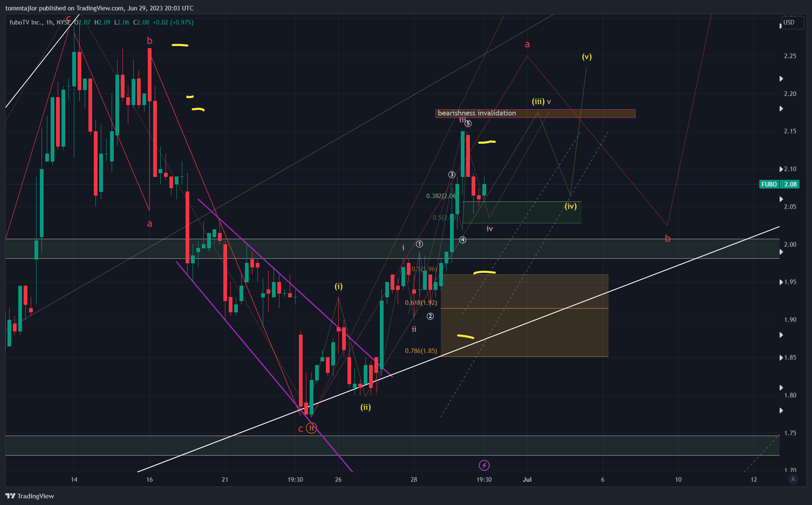Click the '10' date axis label

[678, 480]
